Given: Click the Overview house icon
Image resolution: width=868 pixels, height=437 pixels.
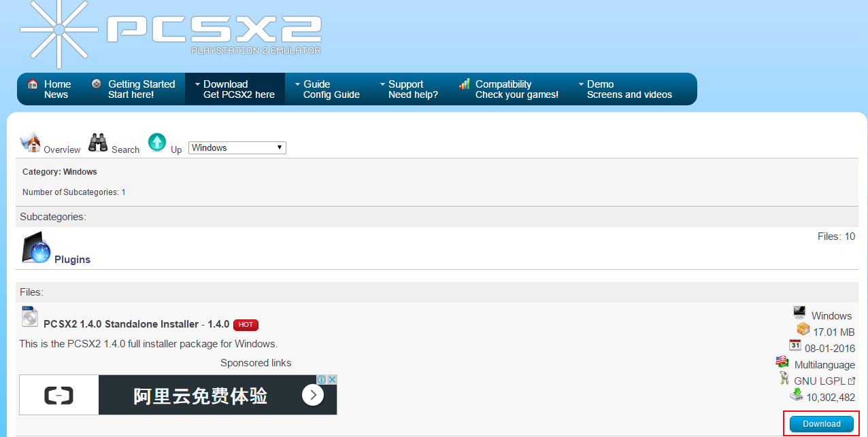Looking at the screenshot, I should pyautogui.click(x=31, y=143).
